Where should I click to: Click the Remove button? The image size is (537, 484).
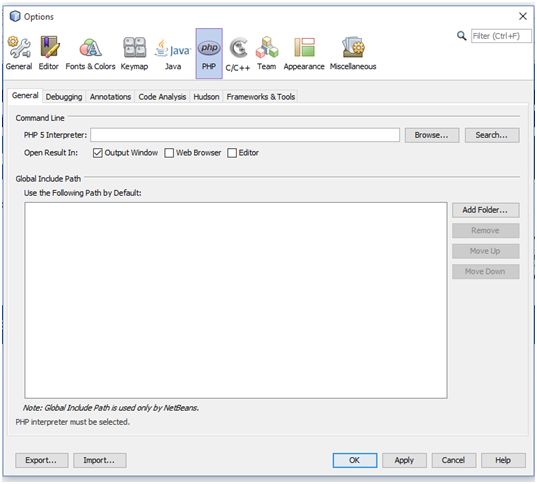[485, 231]
